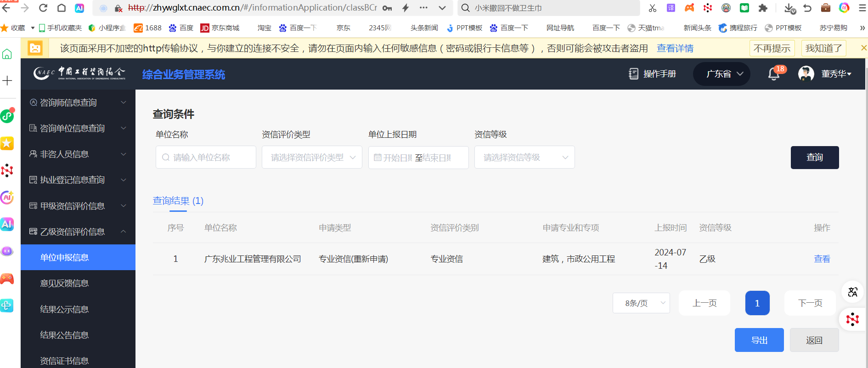Open 资信评价类型 dropdown
The image size is (868, 368).
312,157
